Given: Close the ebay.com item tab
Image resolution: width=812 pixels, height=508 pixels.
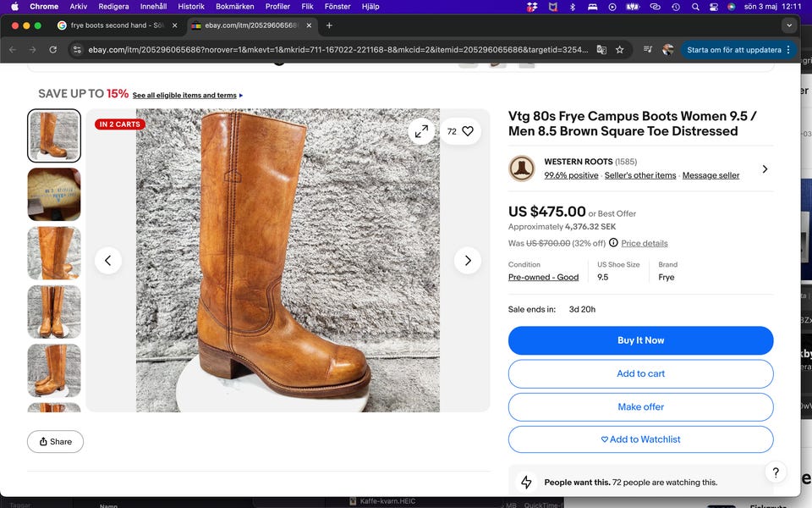Looking at the screenshot, I should click(310, 25).
